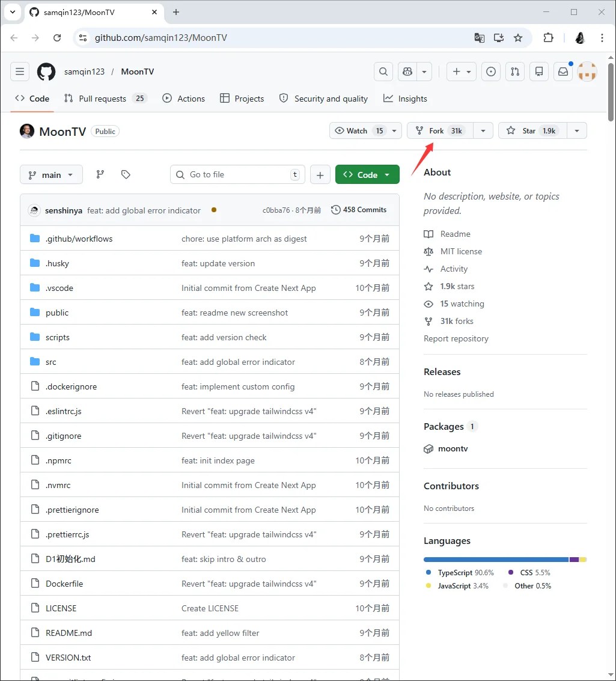Open samqin123 owner link
Viewport: 616px width, 681px height.
point(84,72)
